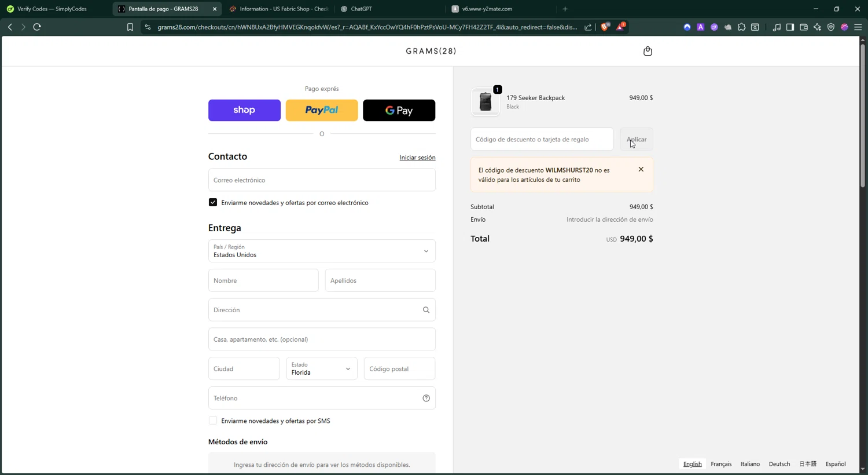Open the site settings icon in the address bar

click(x=148, y=27)
